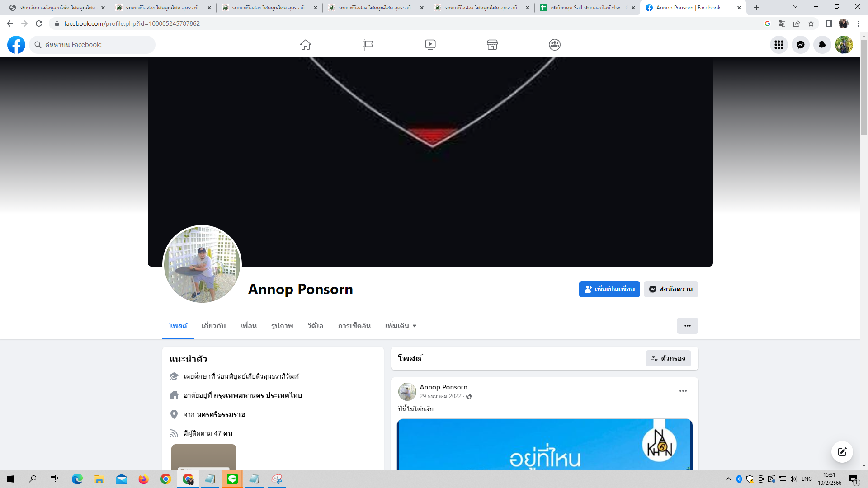
Task: Open the notifications bell icon
Action: [822, 45]
